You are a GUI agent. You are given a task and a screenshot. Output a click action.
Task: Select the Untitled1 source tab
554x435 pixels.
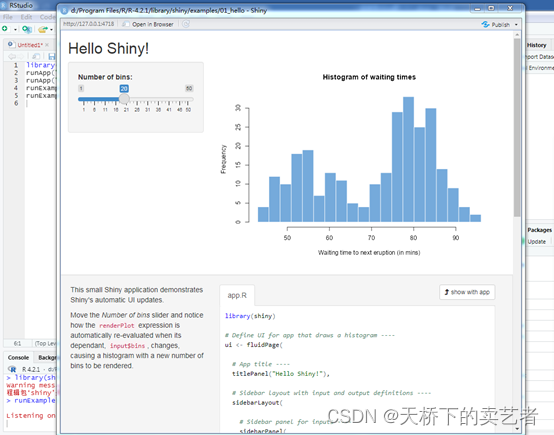(x=30, y=45)
